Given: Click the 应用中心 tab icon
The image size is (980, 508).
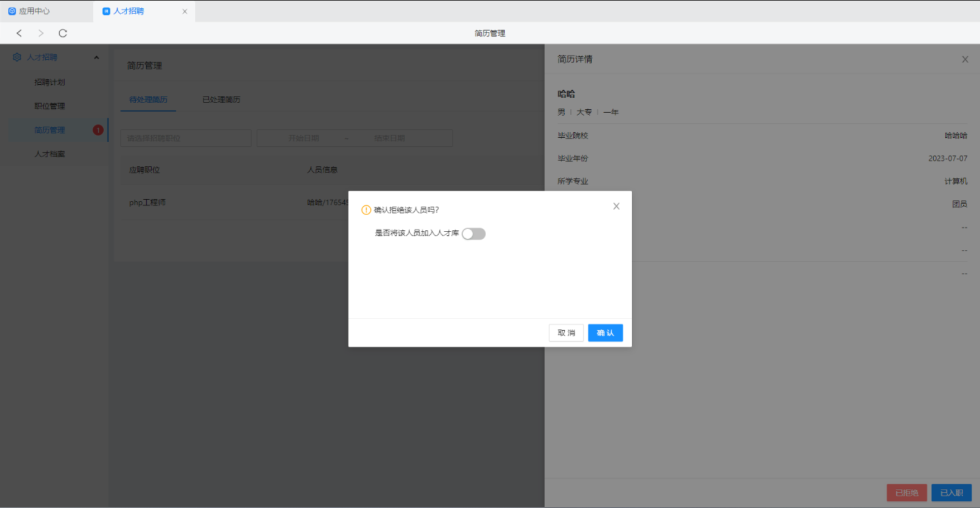Looking at the screenshot, I should click(12, 11).
